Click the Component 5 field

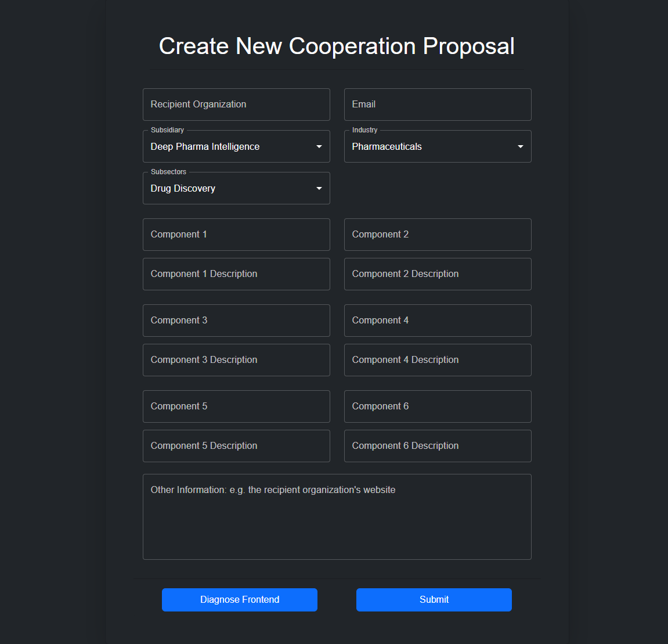236,406
